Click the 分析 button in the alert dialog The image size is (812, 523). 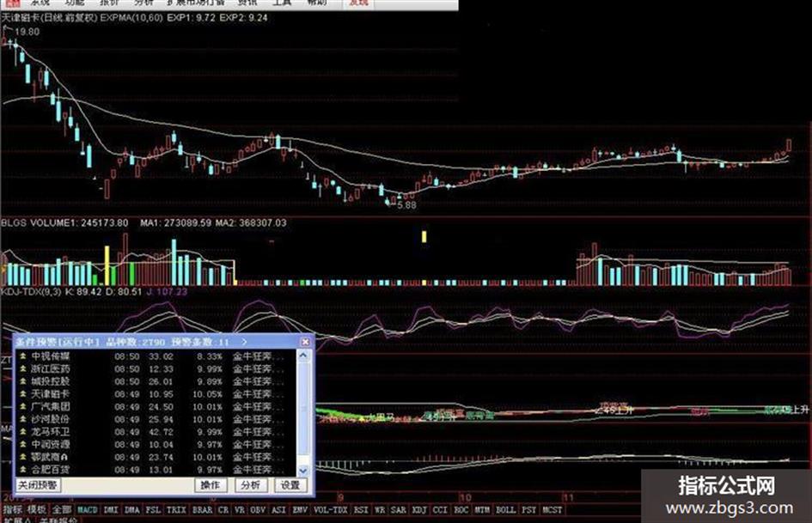coord(251,485)
